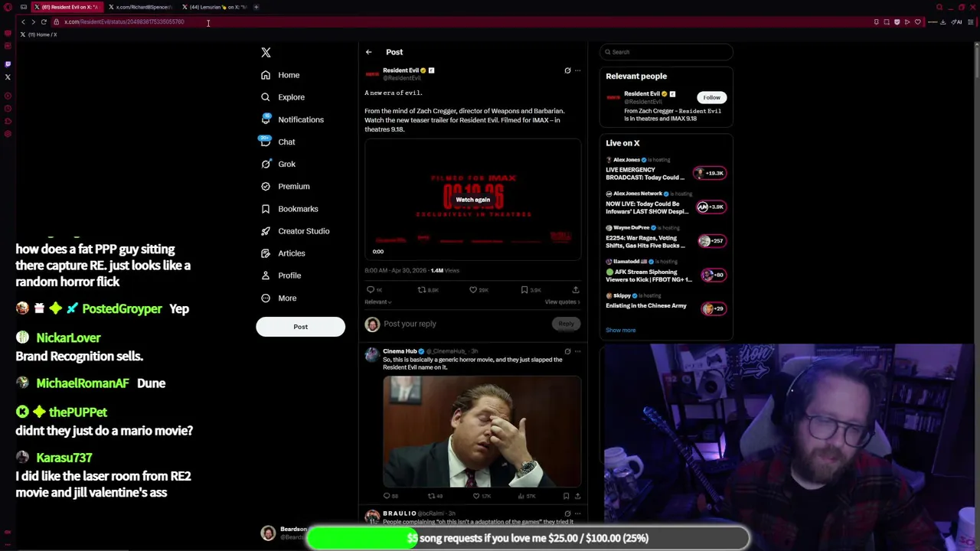The image size is (980, 551).
Task: Reload the page with refresh icon
Action: click(x=44, y=22)
